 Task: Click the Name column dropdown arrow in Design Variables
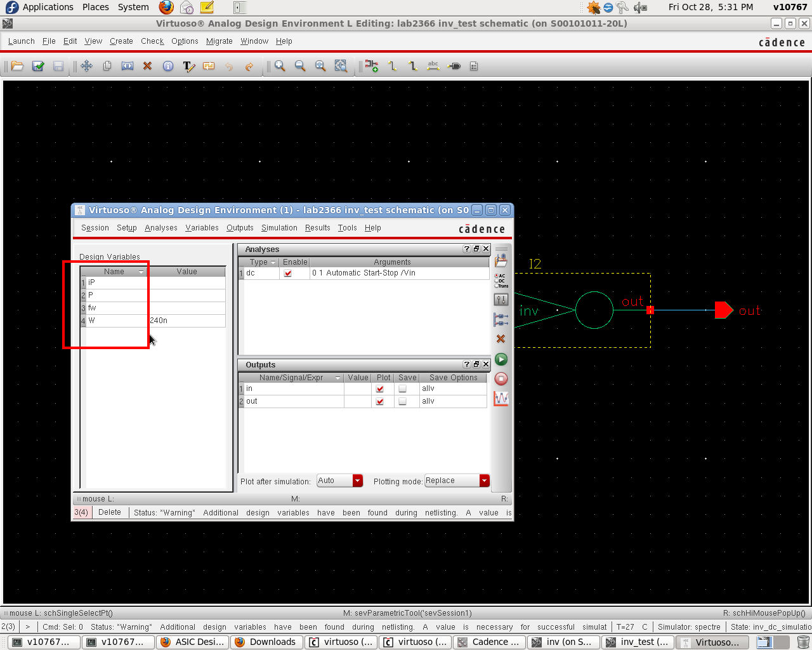(x=141, y=272)
